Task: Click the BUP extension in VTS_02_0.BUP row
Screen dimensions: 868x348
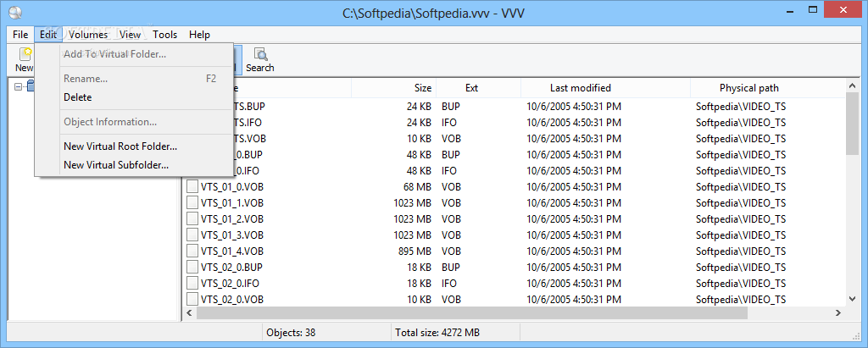Action: pyautogui.click(x=451, y=268)
